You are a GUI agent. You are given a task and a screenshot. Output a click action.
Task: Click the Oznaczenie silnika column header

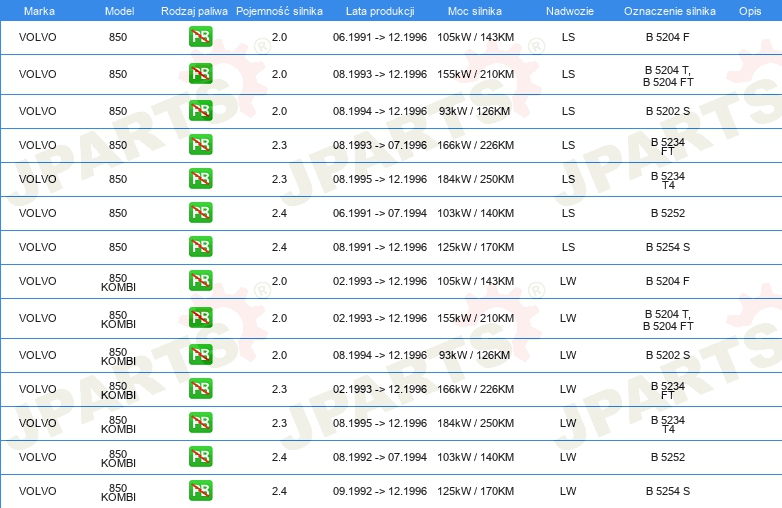pyautogui.click(x=669, y=11)
